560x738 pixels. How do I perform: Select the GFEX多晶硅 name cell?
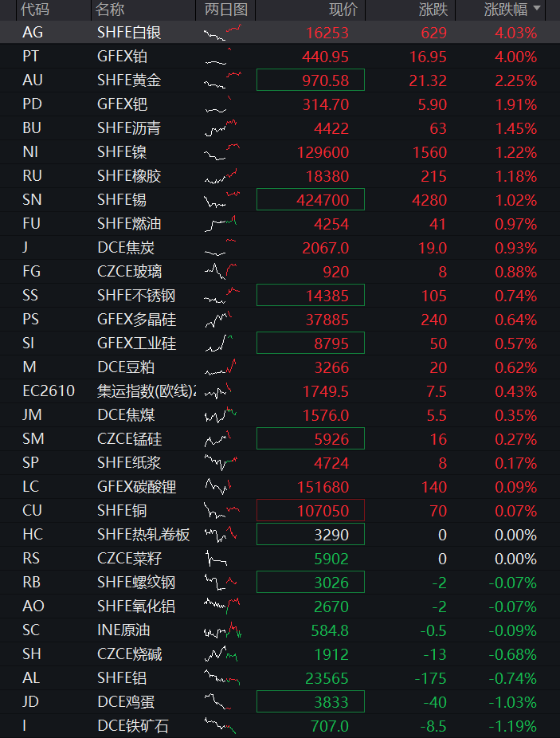pos(136,320)
